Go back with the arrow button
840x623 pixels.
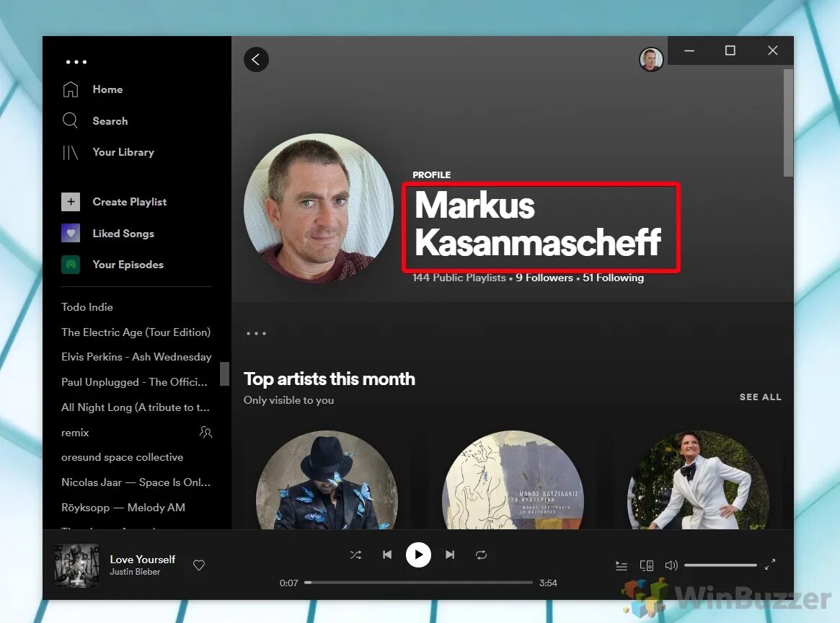tap(256, 59)
